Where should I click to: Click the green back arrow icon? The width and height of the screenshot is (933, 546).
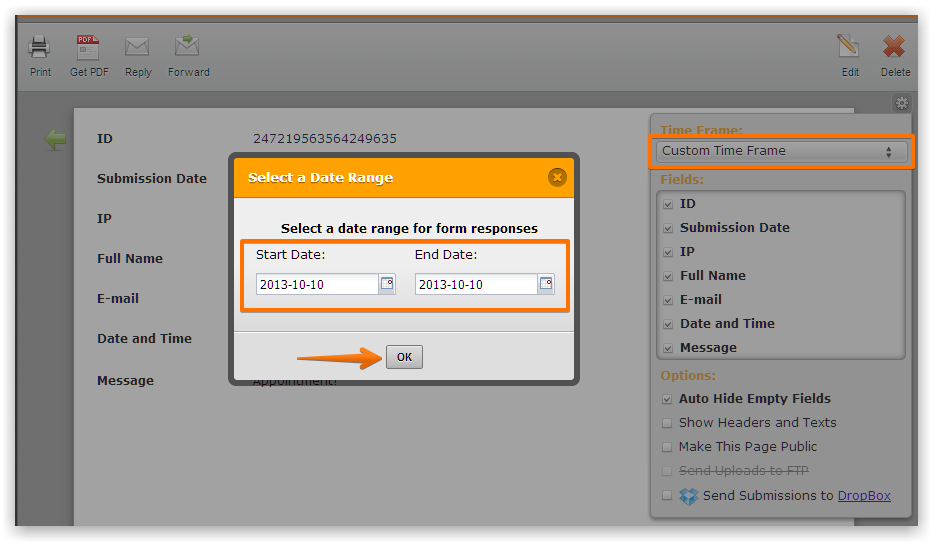click(55, 140)
